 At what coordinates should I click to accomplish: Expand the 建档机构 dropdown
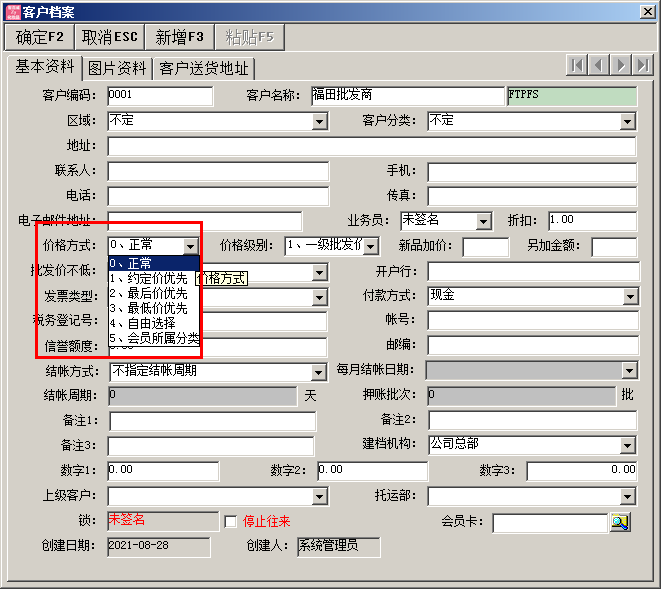tap(627, 446)
